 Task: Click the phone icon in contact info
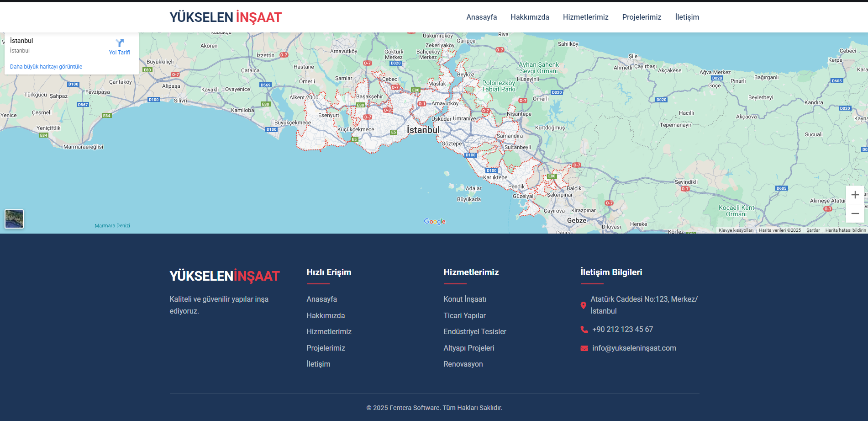[x=584, y=330]
